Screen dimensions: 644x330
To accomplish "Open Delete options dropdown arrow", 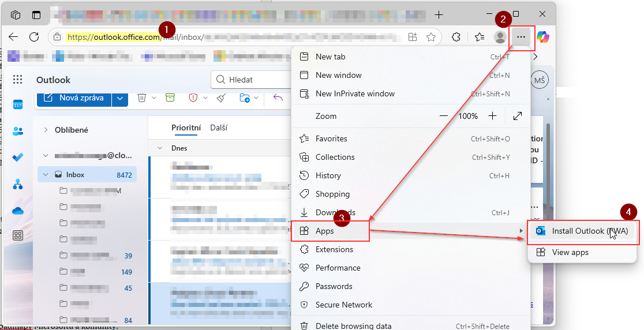I will click(154, 97).
